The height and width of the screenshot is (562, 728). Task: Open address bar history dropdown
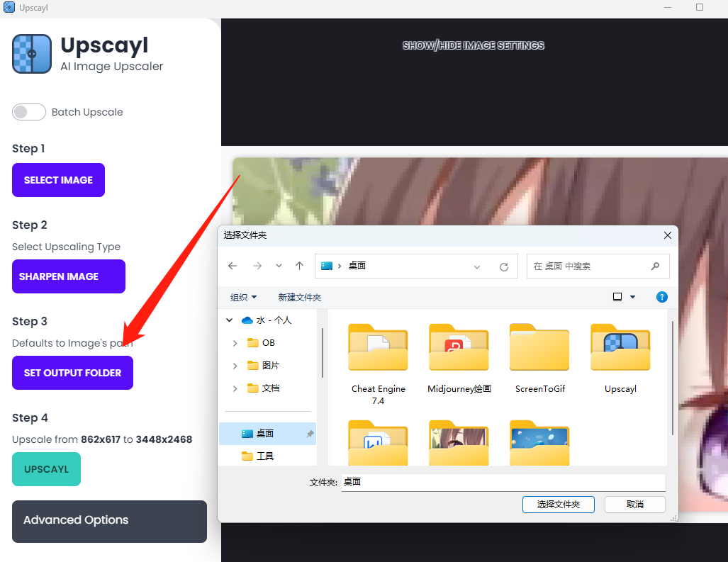click(477, 267)
